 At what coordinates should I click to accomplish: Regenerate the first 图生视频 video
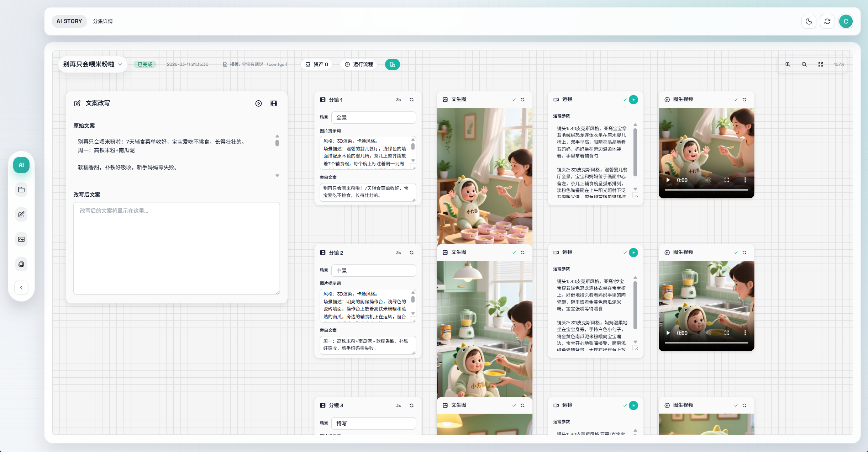coord(745,100)
